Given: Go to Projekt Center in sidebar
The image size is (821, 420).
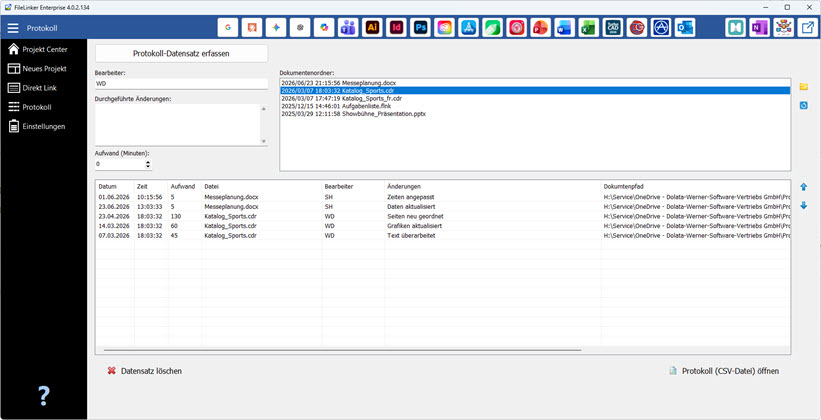Looking at the screenshot, I should coord(38,50).
